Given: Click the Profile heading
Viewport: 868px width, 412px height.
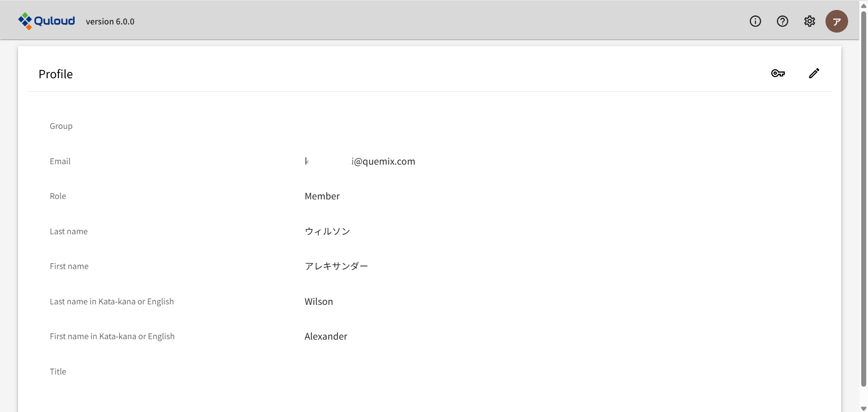Looking at the screenshot, I should point(56,74).
